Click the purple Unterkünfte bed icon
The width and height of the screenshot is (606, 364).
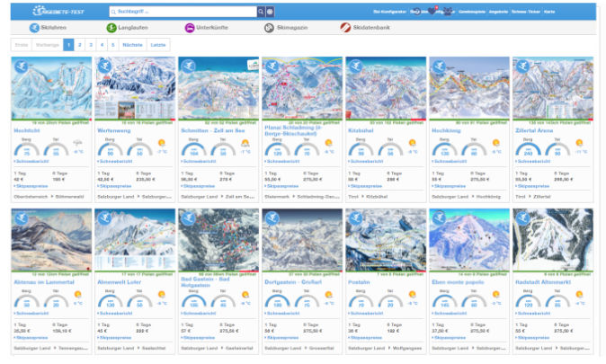click(190, 28)
